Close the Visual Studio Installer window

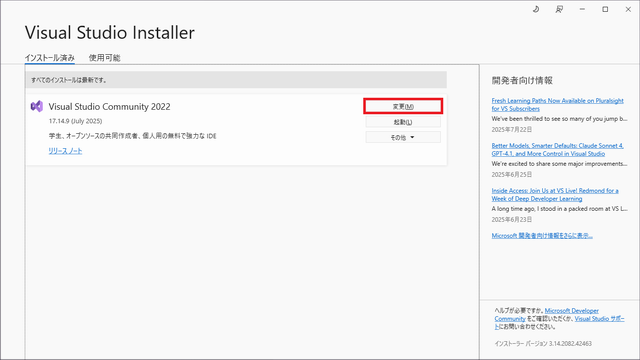[628, 9]
